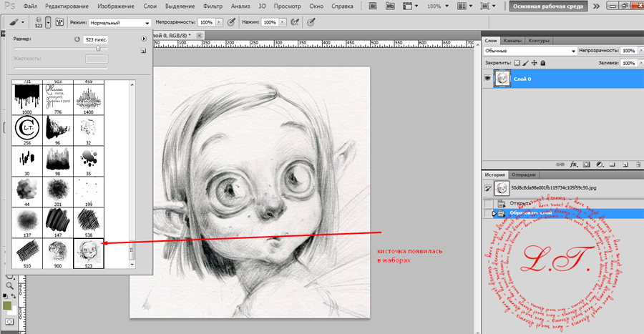The width and height of the screenshot is (644, 334).
Task: Pick the soft cloud brush 137
Action: (x=27, y=222)
